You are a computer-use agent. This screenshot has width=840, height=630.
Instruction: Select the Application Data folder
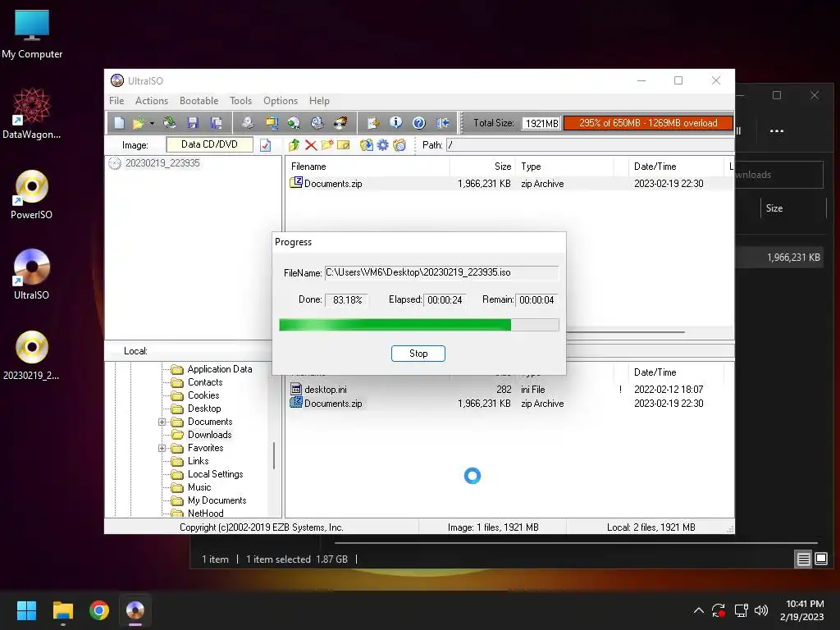(x=220, y=369)
